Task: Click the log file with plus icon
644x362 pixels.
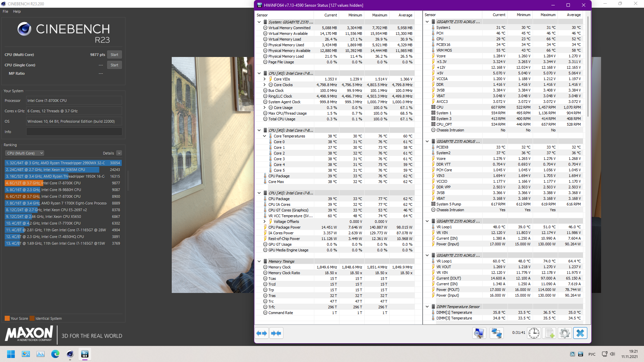Action: point(549,333)
